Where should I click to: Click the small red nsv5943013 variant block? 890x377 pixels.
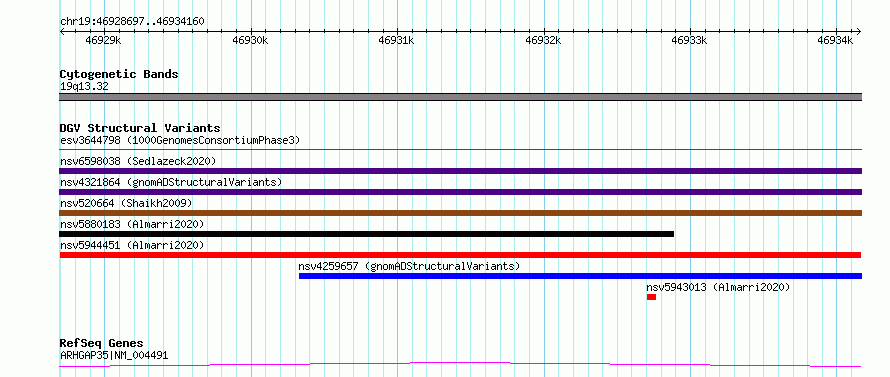point(651,297)
